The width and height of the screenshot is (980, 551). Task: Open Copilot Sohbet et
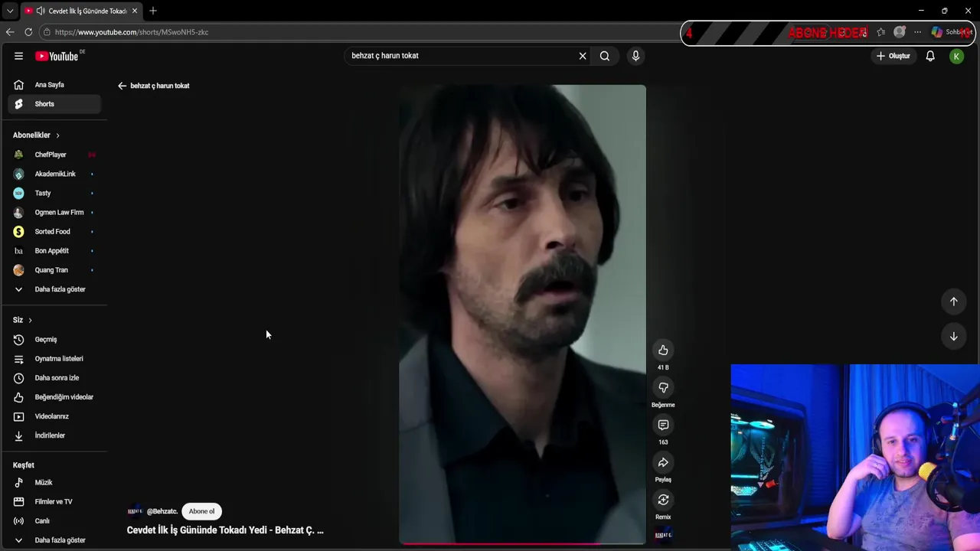pos(952,32)
